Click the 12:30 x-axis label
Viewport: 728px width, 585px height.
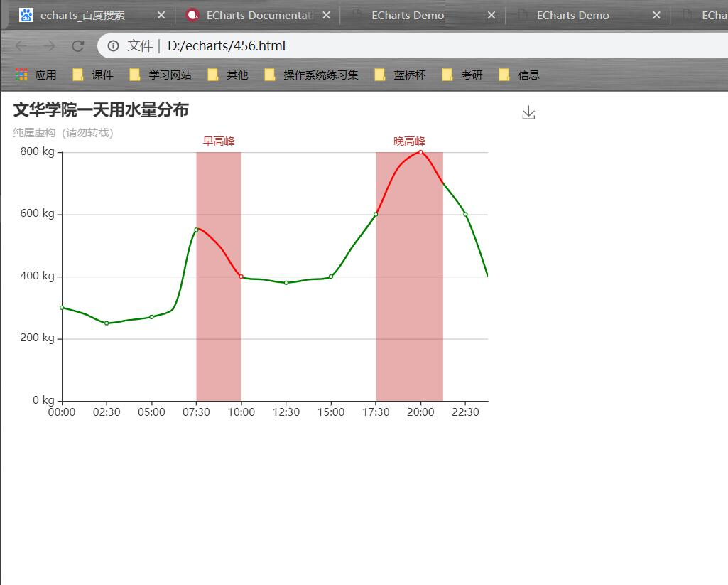(x=286, y=412)
